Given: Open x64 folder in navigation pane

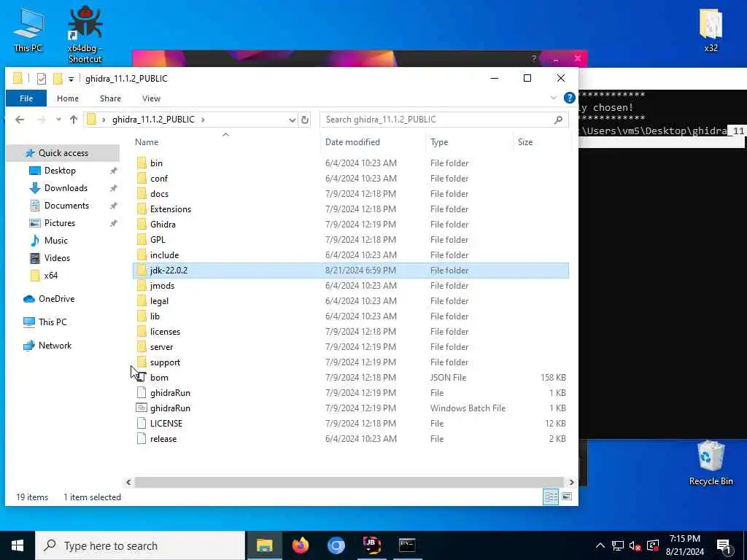Looking at the screenshot, I should tap(50, 275).
